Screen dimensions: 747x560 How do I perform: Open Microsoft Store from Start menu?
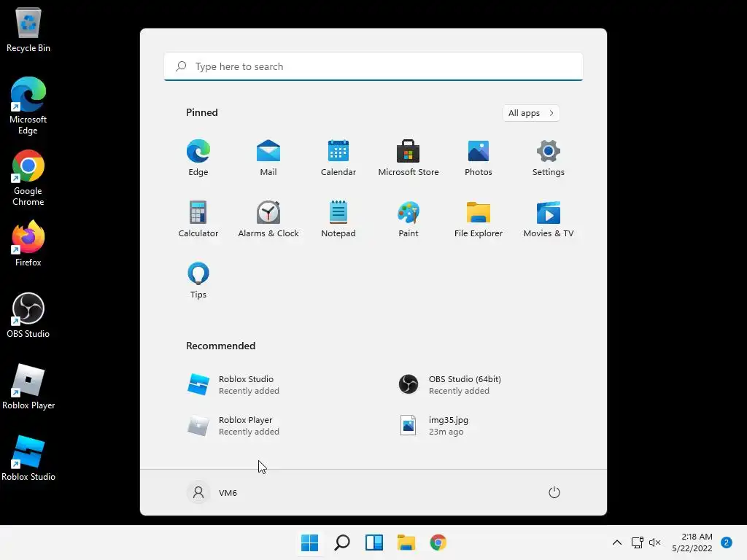click(x=409, y=158)
